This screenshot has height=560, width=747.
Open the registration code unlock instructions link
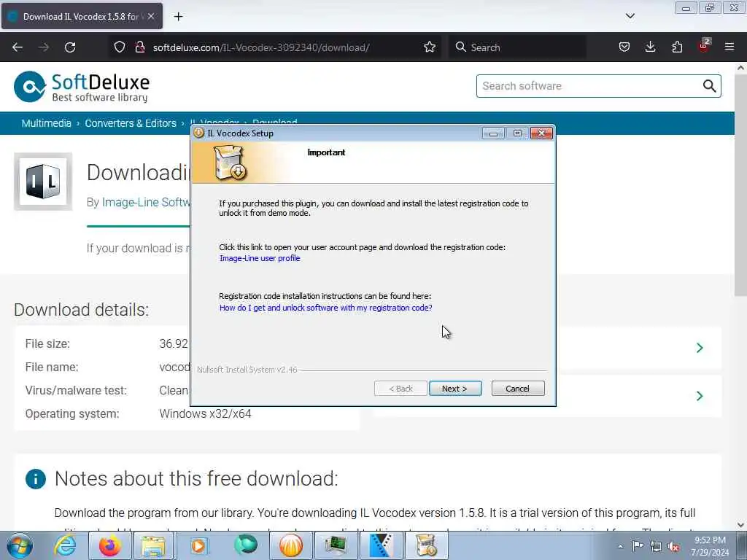(x=326, y=308)
